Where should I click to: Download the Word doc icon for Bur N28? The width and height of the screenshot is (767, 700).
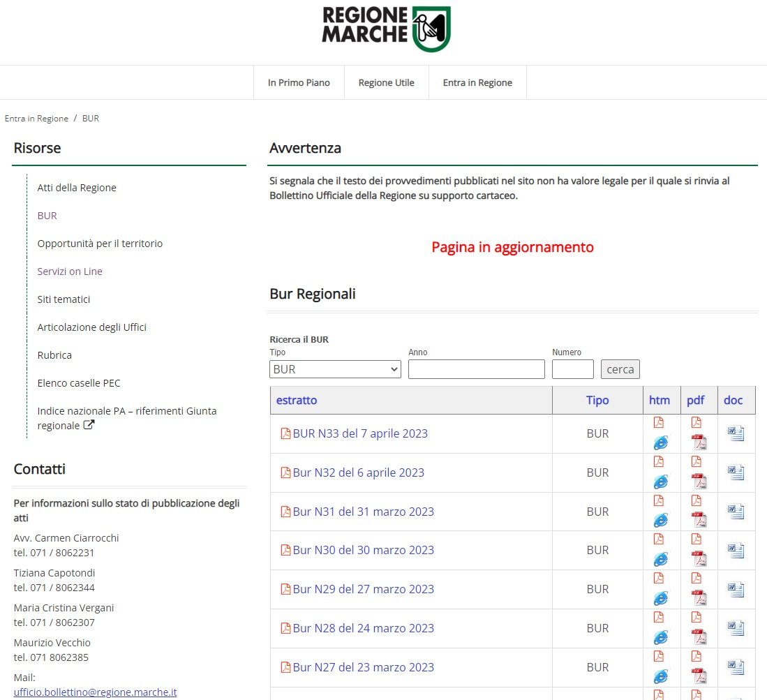[736, 628]
